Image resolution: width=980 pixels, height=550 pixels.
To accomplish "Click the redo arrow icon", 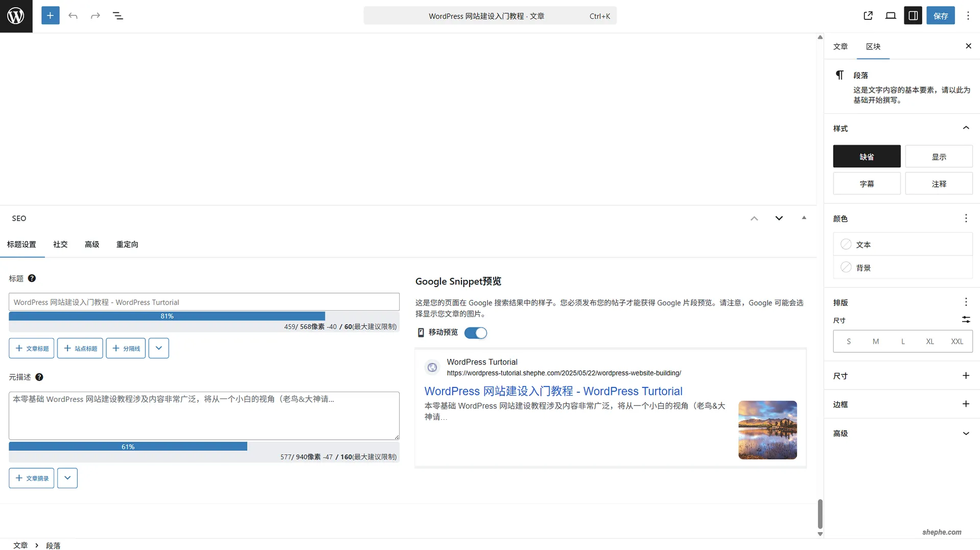I will pyautogui.click(x=95, y=16).
